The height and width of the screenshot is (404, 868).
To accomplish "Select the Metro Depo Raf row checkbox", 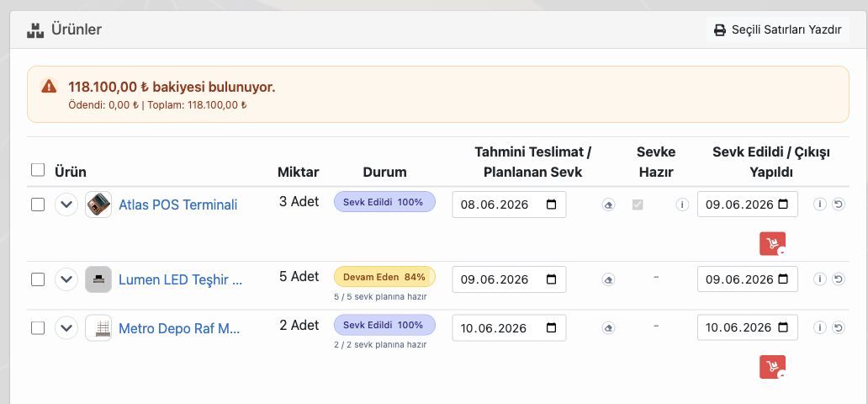I will click(38, 328).
